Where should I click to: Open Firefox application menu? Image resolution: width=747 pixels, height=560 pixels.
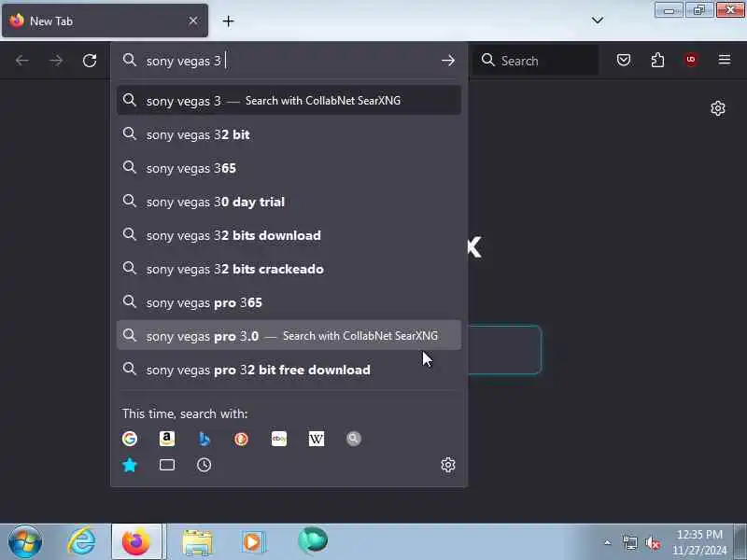coord(725,60)
